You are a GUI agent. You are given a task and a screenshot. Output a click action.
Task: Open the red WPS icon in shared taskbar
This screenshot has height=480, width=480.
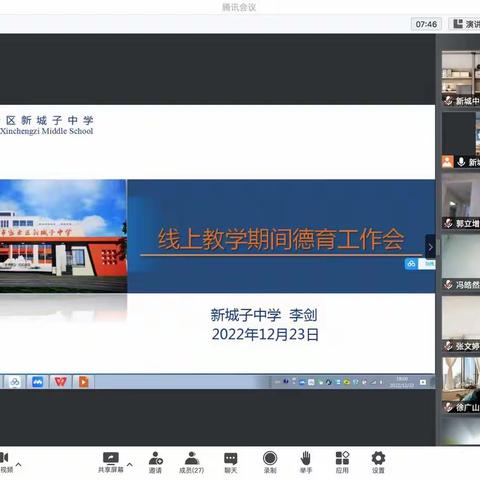(x=60, y=382)
